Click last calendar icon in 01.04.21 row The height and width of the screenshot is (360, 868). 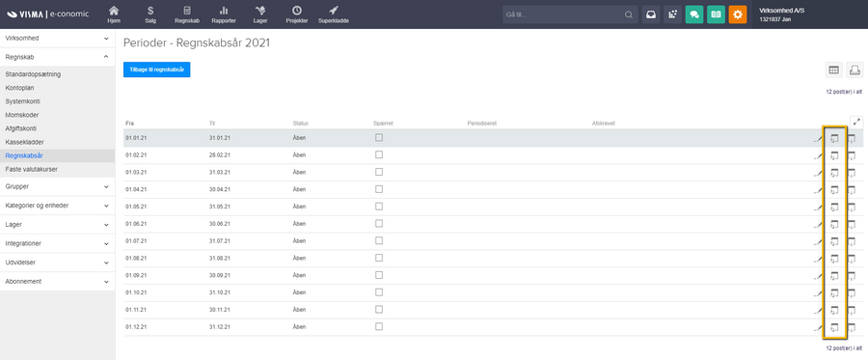[852, 190]
